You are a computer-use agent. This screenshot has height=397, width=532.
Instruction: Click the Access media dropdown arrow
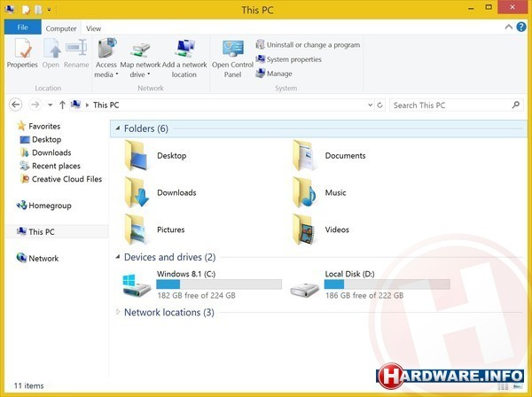117,74
